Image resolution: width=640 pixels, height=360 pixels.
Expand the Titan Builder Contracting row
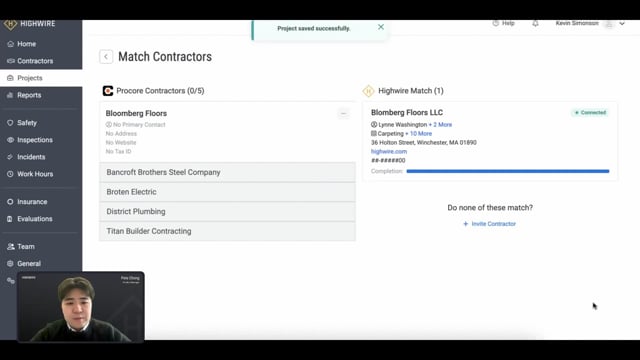point(227,231)
